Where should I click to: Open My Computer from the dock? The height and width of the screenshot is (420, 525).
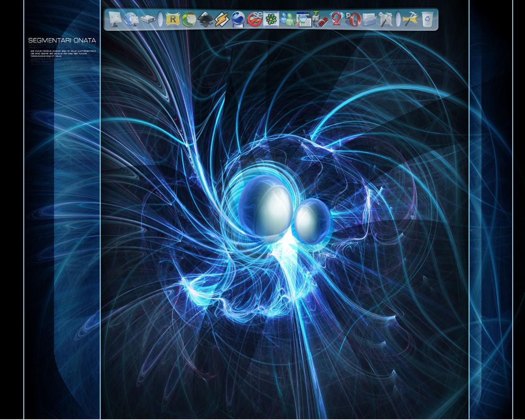(115, 19)
